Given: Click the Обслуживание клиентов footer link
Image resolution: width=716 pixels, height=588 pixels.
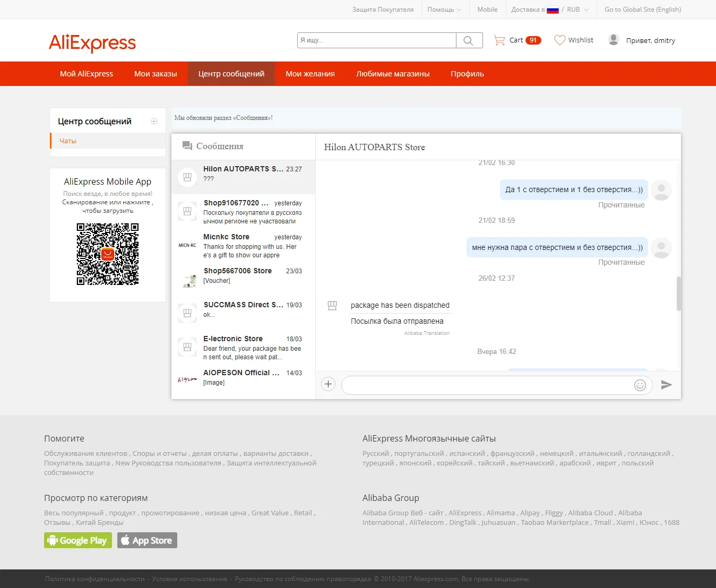Looking at the screenshot, I should coord(85,454).
